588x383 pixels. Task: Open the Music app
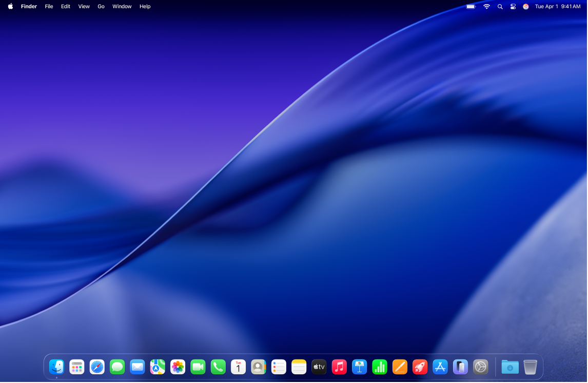pos(339,367)
